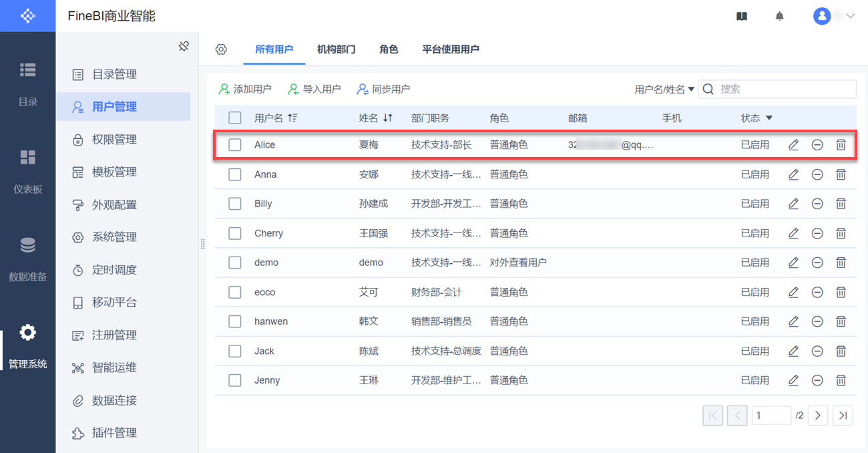Click the trash icon for Billy's row

[x=841, y=204]
